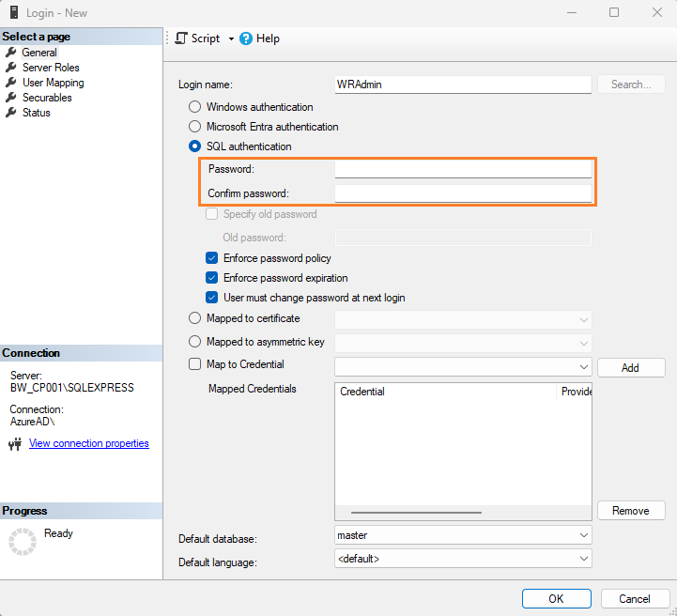Open the Default language dropdown
Image resolution: width=677 pixels, height=616 pixels.
pos(583,559)
